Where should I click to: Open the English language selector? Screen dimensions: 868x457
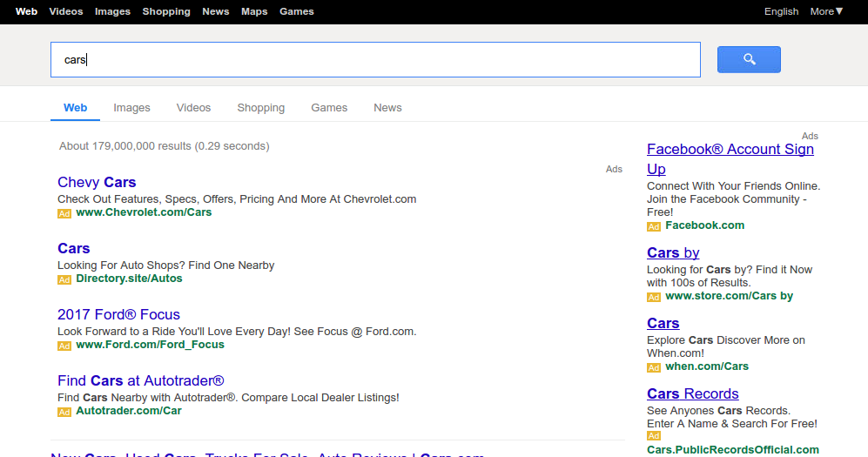(781, 11)
